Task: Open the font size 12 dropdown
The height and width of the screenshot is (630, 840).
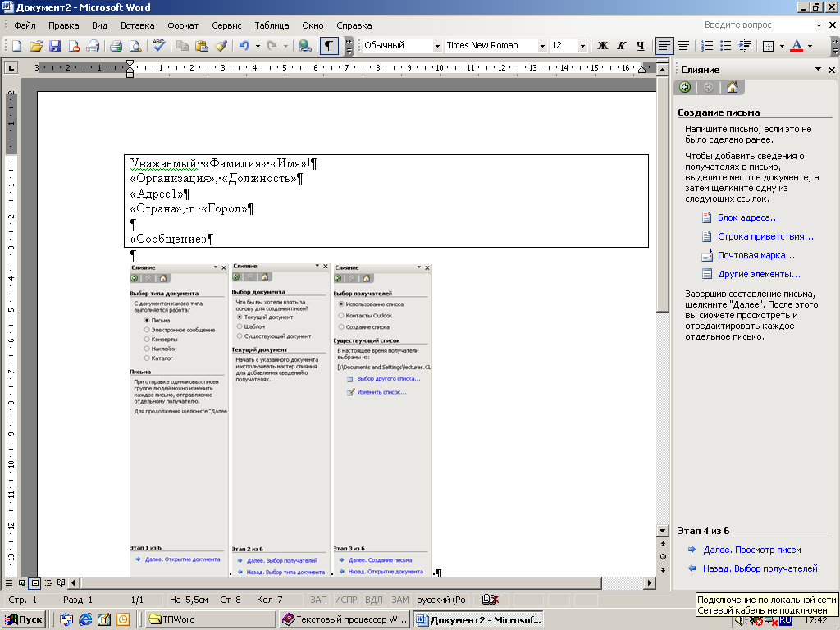Action: pos(582,46)
